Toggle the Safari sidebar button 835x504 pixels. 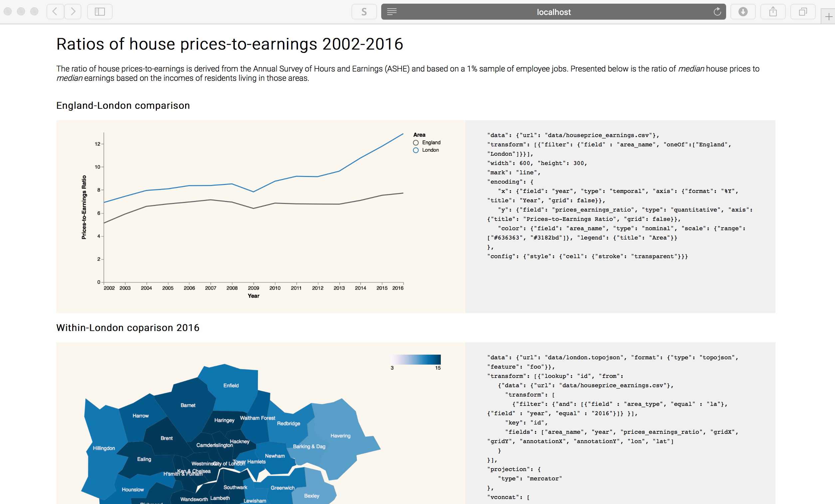(100, 12)
